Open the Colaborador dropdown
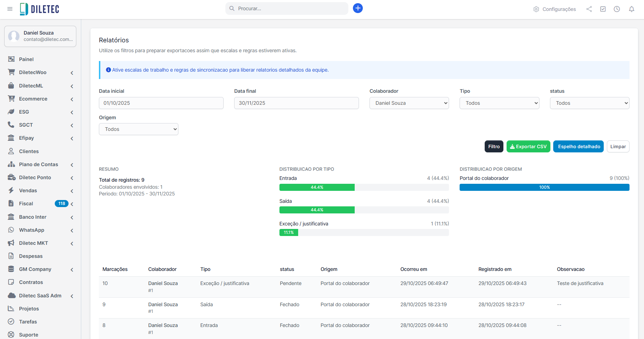The image size is (644, 339). coord(409,103)
